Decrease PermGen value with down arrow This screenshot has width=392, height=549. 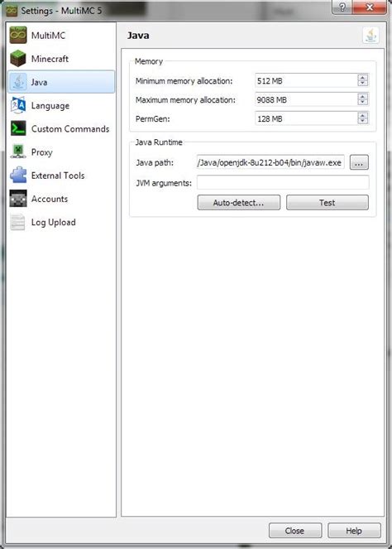363,121
